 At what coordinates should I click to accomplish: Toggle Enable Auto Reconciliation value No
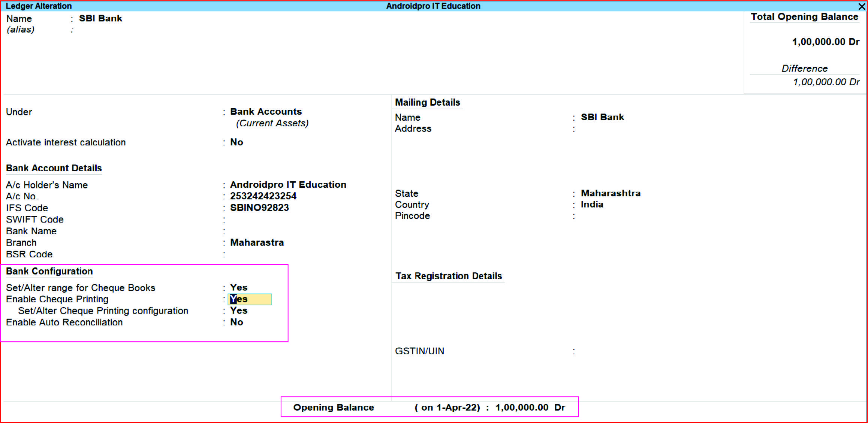236,322
